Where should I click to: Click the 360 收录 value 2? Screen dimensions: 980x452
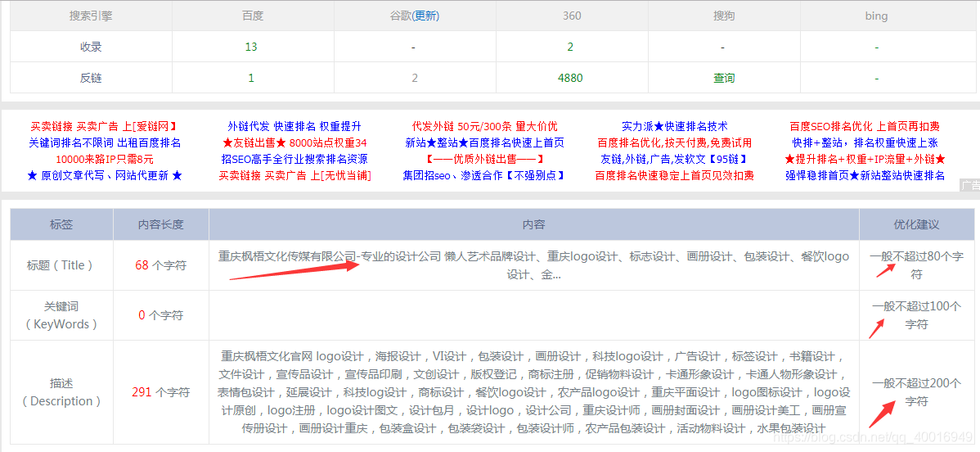pyautogui.click(x=570, y=47)
